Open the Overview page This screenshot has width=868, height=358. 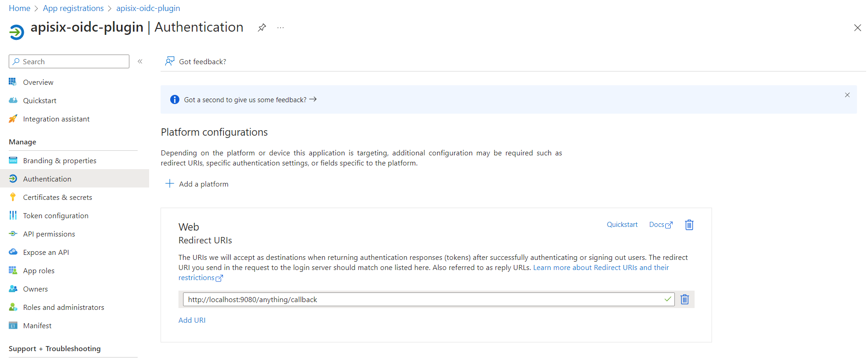point(38,82)
